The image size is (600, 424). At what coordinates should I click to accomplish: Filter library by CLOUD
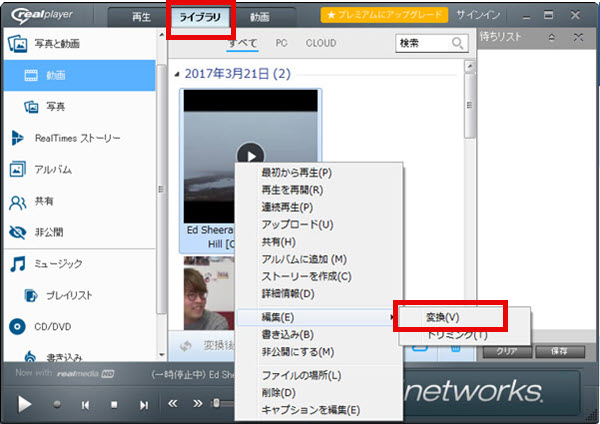(320, 43)
